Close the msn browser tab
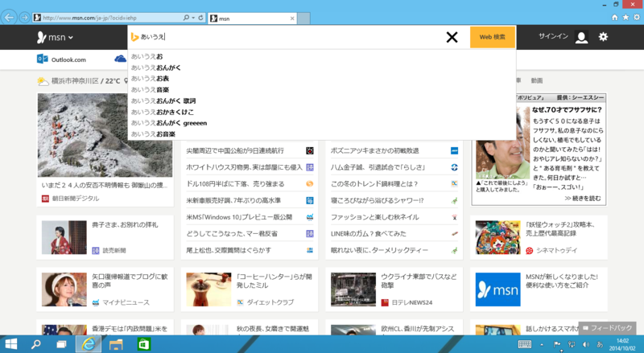The height and width of the screenshot is (353, 644). [292, 18]
